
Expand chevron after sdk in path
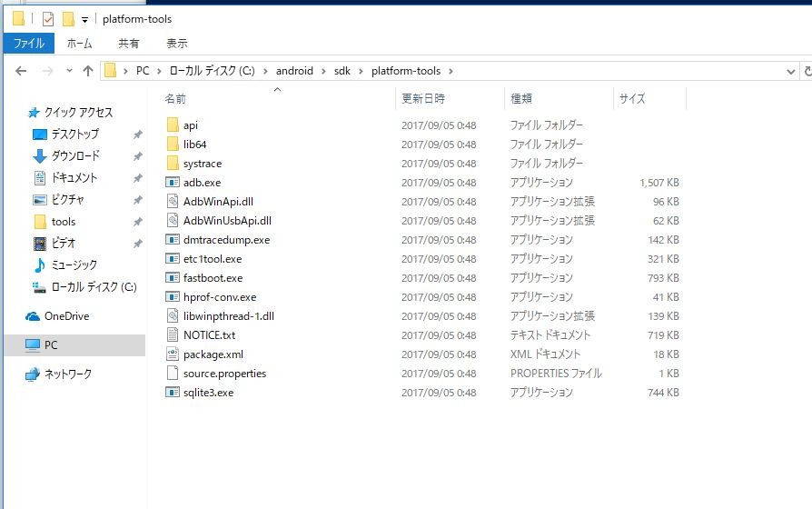click(361, 71)
